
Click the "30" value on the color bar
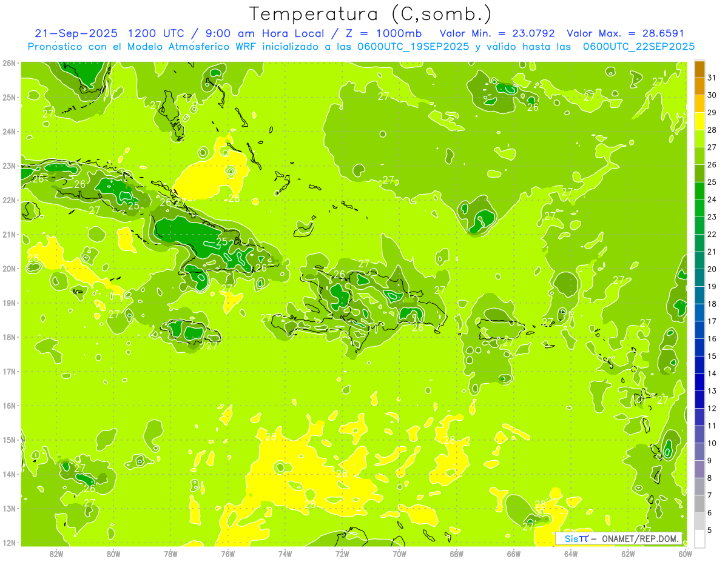[712, 95]
